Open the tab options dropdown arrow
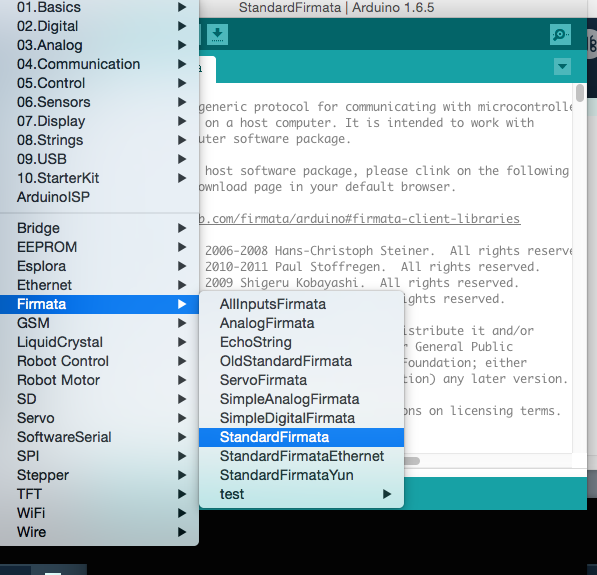This screenshot has width=597, height=575. [562, 67]
